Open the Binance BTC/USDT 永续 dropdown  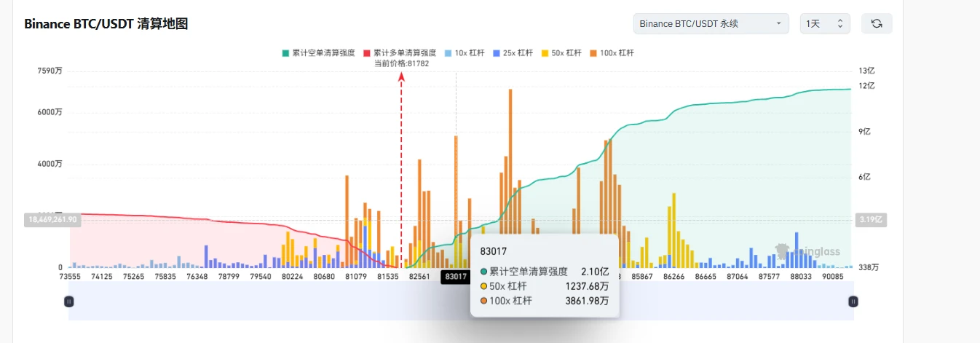tap(711, 23)
